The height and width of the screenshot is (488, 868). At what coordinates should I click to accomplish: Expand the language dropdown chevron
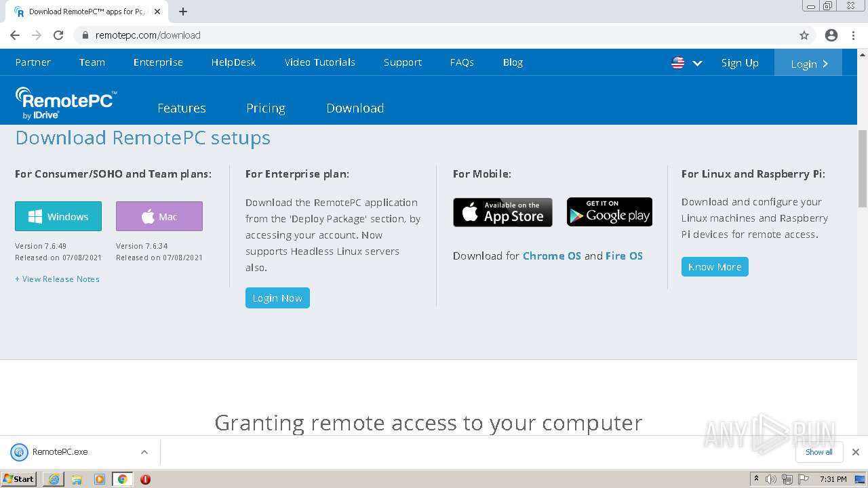pyautogui.click(x=697, y=63)
